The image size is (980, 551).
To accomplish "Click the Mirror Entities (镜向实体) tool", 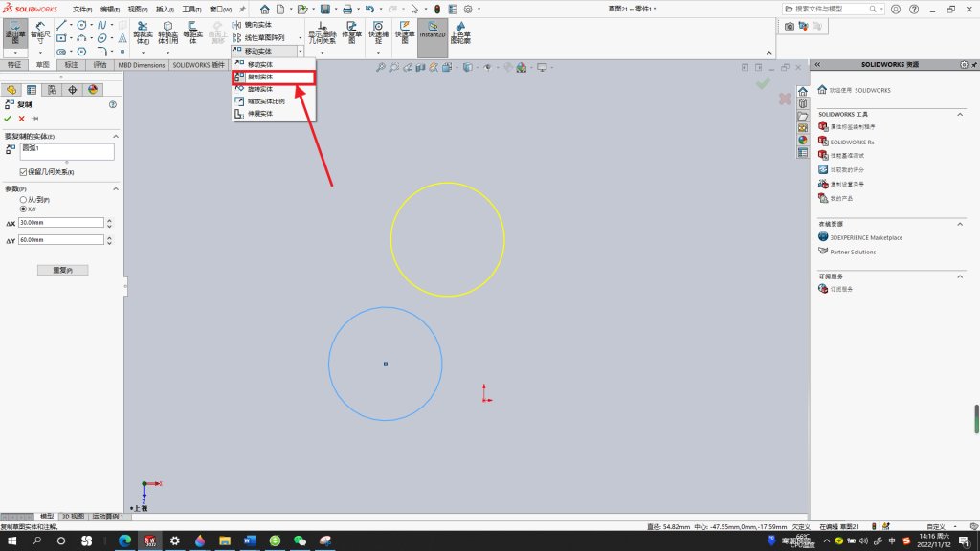I will 253,25.
